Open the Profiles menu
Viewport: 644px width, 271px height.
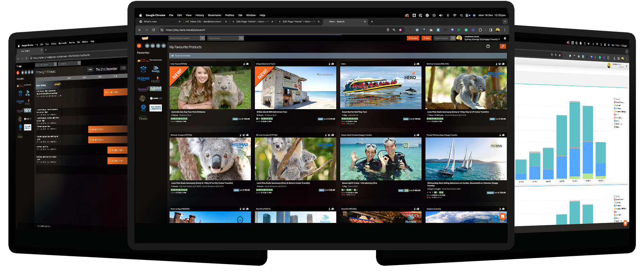coord(229,15)
